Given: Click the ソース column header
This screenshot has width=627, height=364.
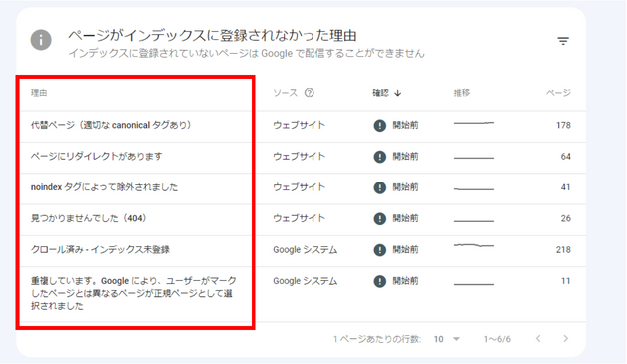Looking at the screenshot, I should click(286, 93).
